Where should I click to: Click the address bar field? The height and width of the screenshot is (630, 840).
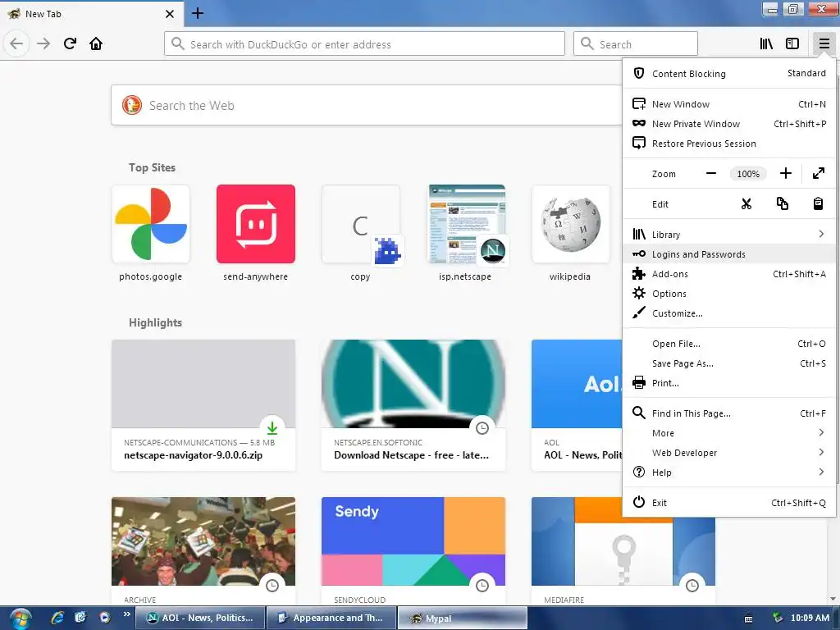click(x=364, y=44)
